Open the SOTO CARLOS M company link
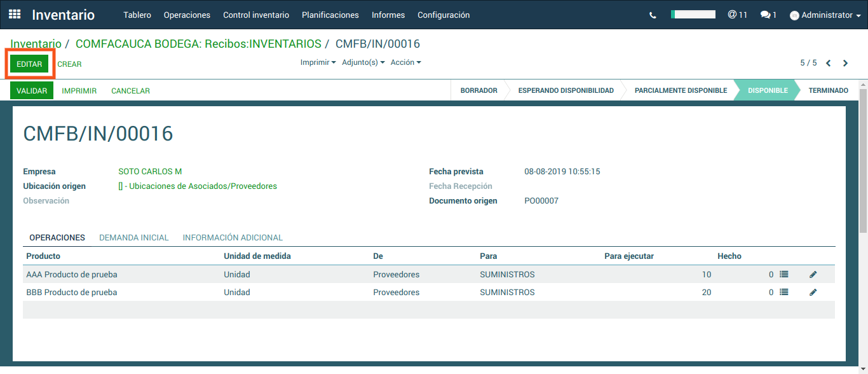Image resolution: width=868 pixels, height=374 pixels. click(150, 172)
